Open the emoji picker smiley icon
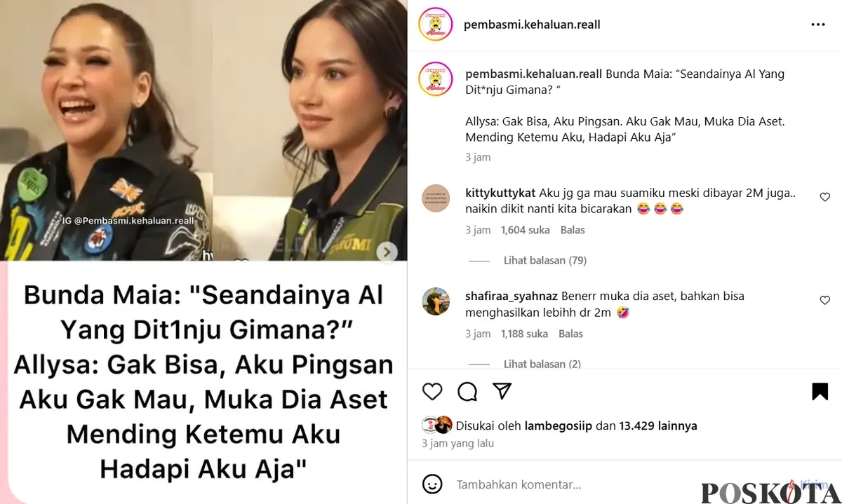 point(432,484)
